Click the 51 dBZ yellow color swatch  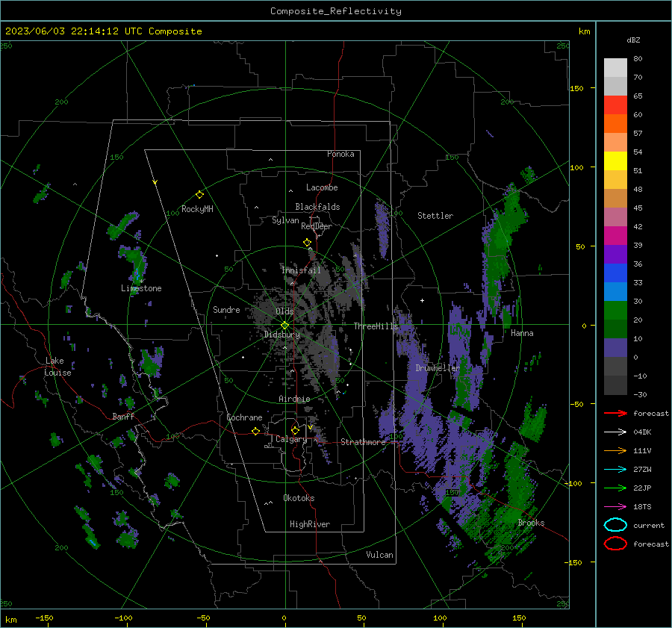coord(615,161)
